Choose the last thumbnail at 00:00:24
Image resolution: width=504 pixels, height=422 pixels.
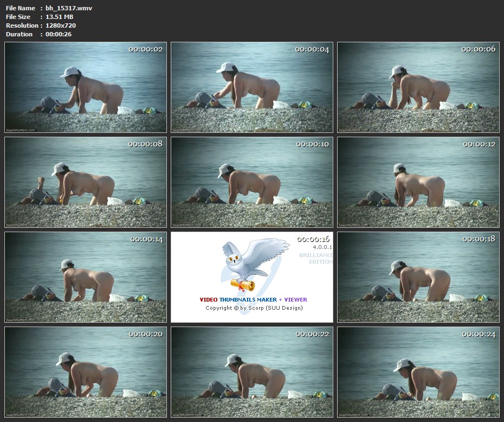418,372
